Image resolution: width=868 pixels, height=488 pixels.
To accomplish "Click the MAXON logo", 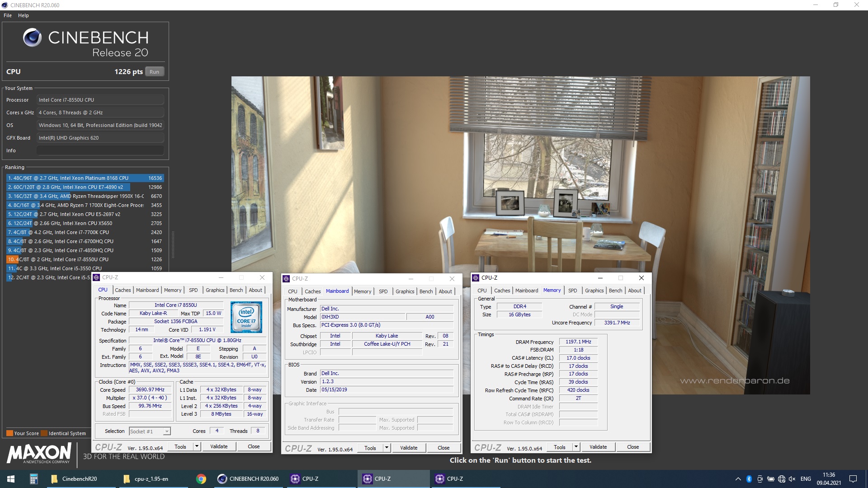I will [39, 453].
